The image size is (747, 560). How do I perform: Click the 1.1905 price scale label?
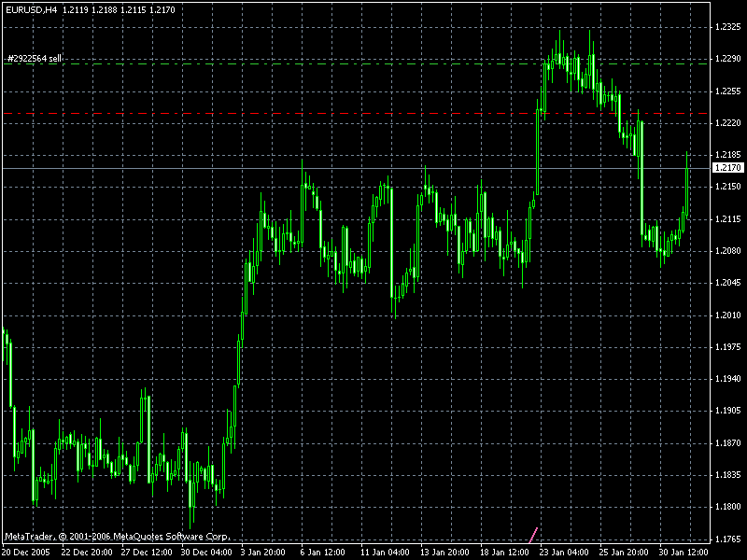point(728,411)
